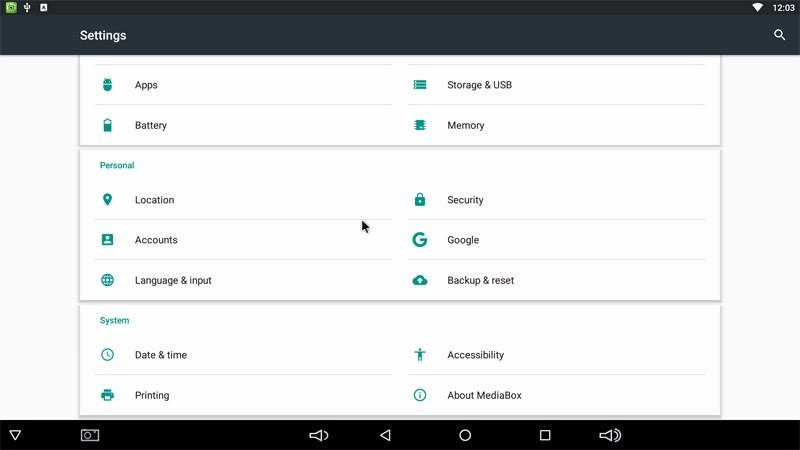Tap the Recents square button
Screen dimensions: 800x450
(545, 435)
